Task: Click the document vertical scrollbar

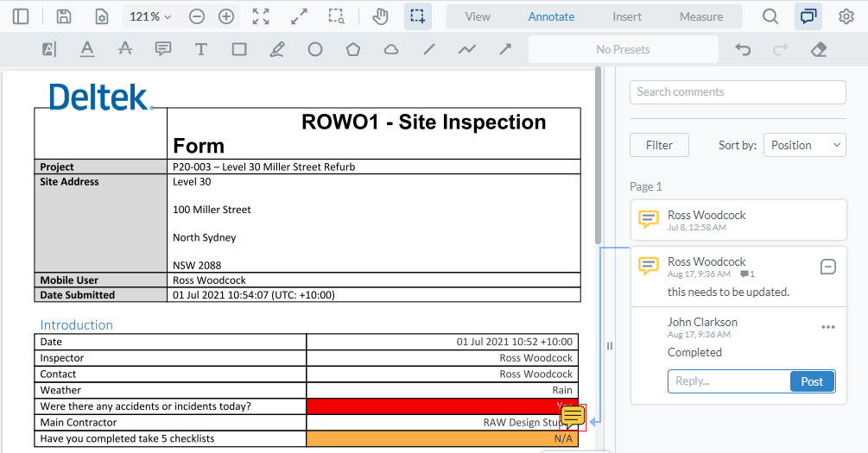Action: click(x=598, y=156)
